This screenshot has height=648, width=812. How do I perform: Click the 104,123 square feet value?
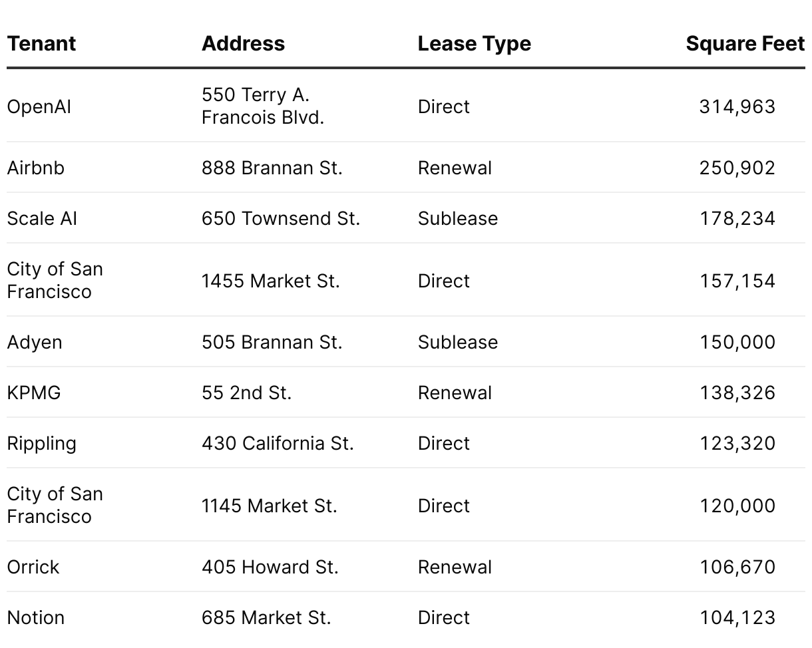click(x=737, y=617)
